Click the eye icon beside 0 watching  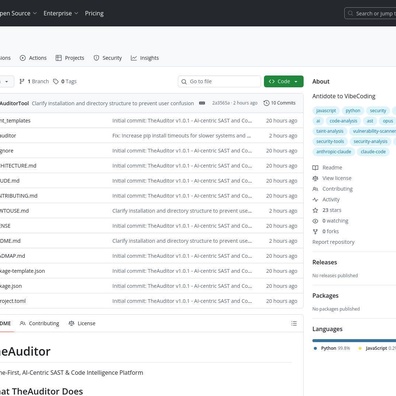[315, 221]
